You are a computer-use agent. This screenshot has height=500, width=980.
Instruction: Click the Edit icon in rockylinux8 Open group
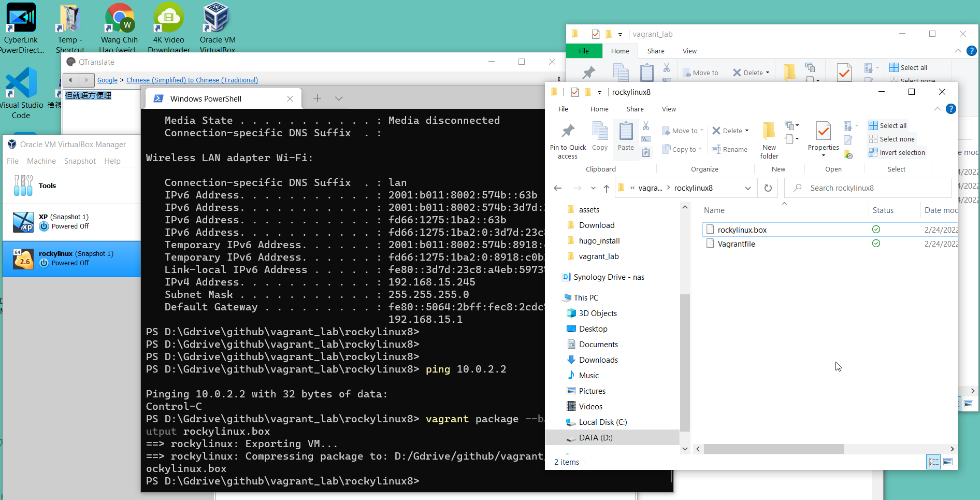[848, 140]
